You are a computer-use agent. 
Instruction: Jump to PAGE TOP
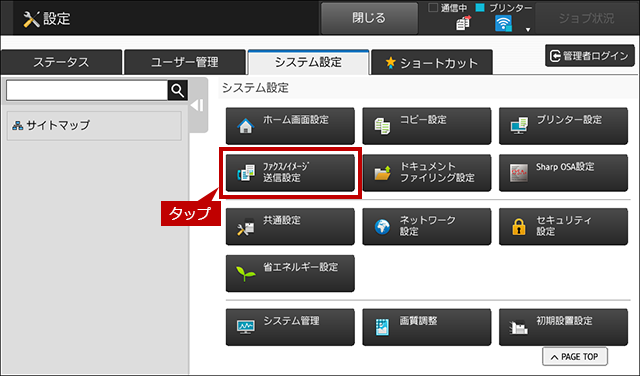(x=575, y=356)
